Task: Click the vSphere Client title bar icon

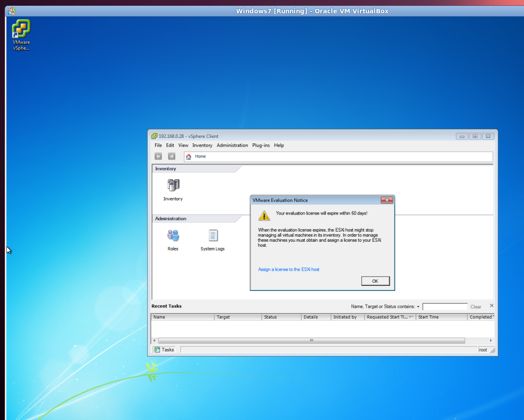Action: (154, 136)
